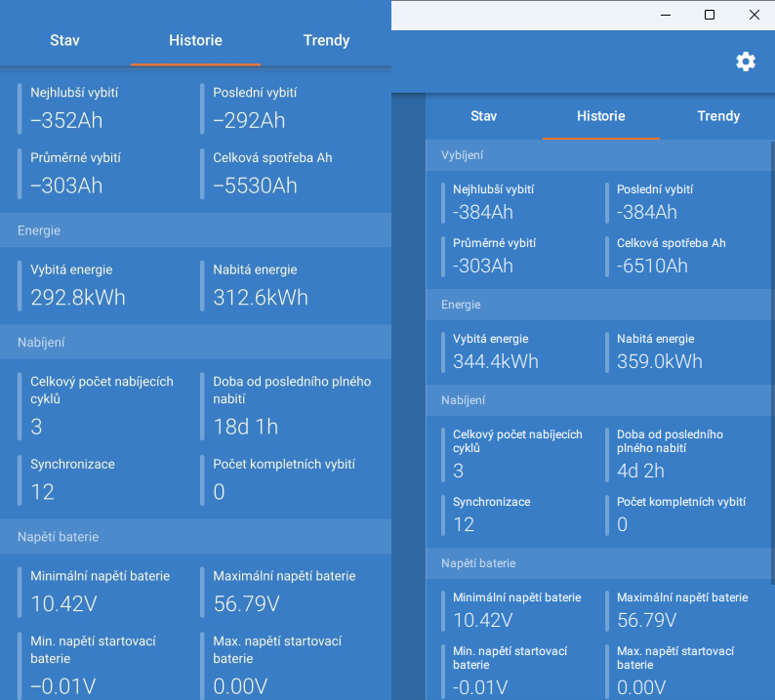Minimize the application window
Viewport: 775px width, 700px height.
coord(665,15)
